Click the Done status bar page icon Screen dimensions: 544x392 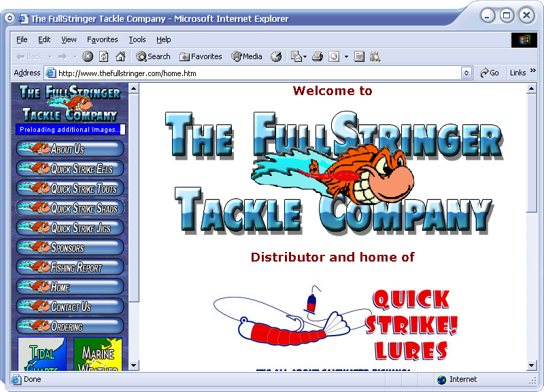click(16, 380)
